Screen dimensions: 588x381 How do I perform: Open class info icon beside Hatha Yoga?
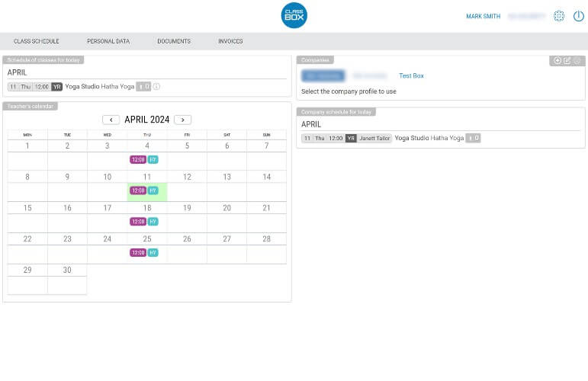(156, 87)
